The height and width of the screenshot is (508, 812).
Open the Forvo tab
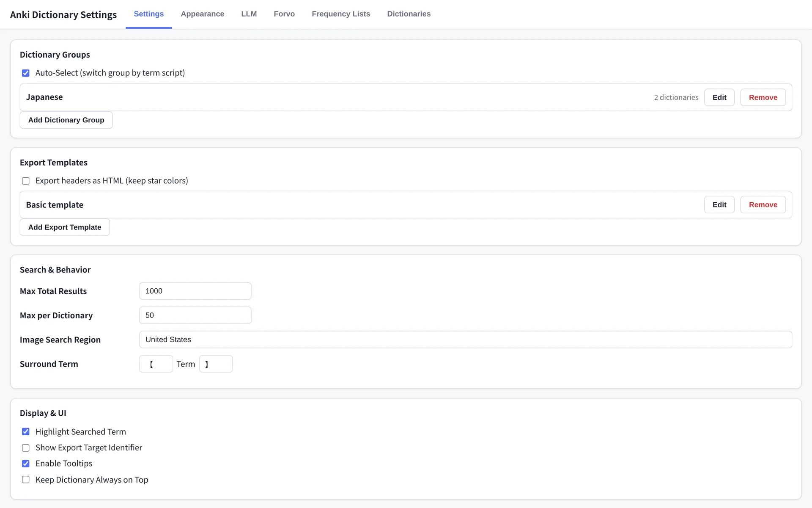click(x=284, y=14)
